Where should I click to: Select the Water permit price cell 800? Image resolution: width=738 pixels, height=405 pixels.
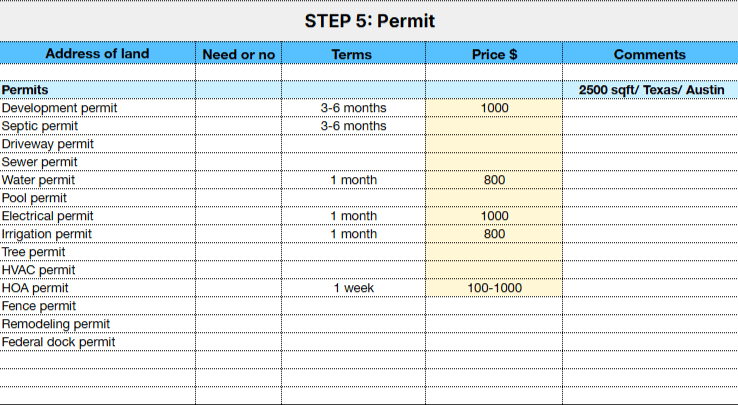tap(494, 180)
